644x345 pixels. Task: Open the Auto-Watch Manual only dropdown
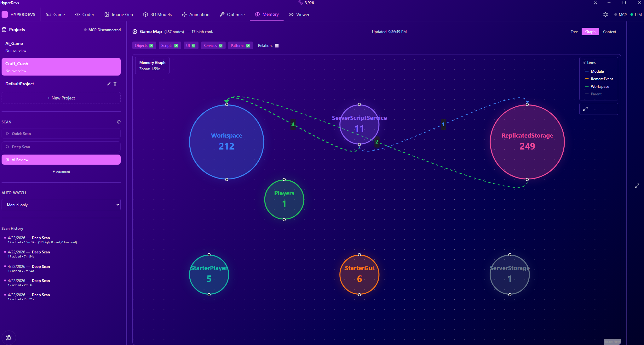61,205
